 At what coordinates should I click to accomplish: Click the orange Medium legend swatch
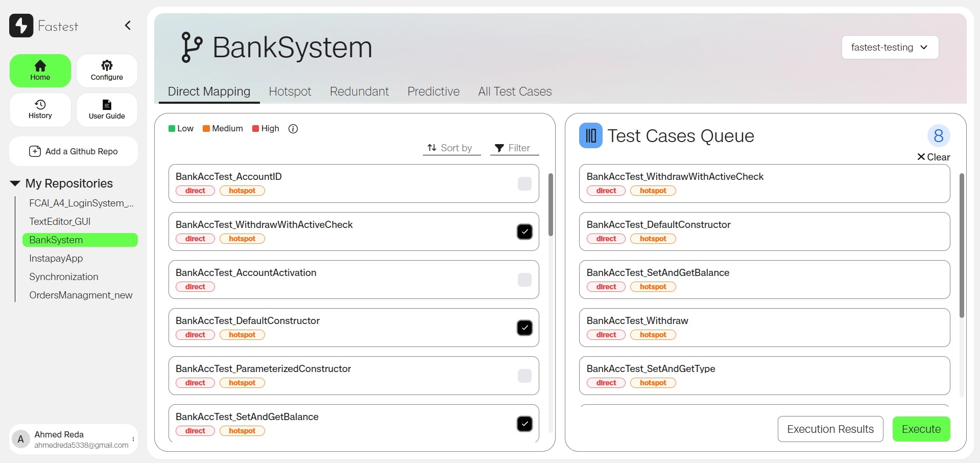[x=206, y=129]
